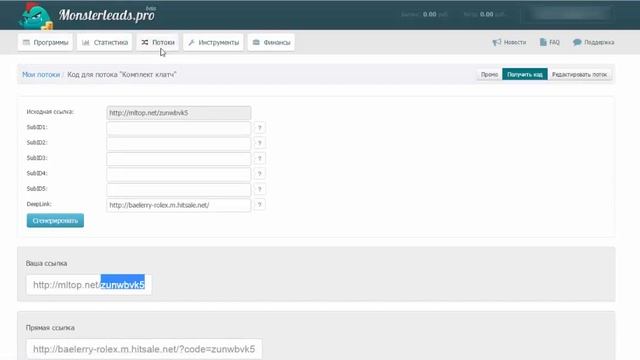640x360 pixels.
Task: Click help icon next to SubID1
Action: (x=259, y=128)
